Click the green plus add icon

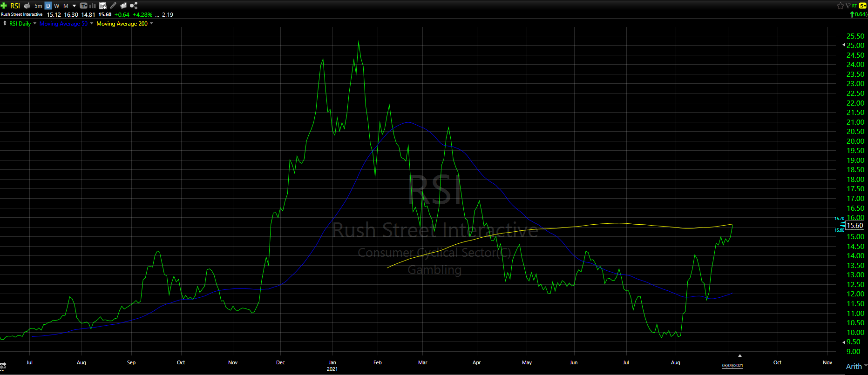[4, 6]
